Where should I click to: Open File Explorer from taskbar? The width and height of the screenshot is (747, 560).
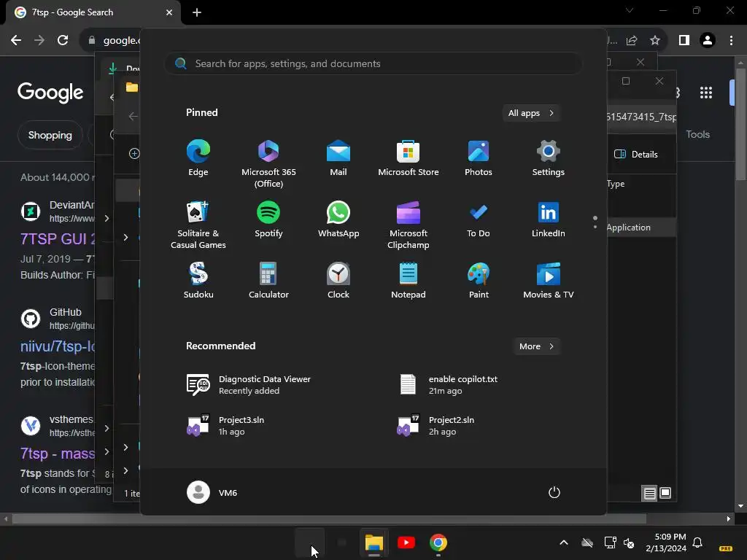click(x=374, y=542)
